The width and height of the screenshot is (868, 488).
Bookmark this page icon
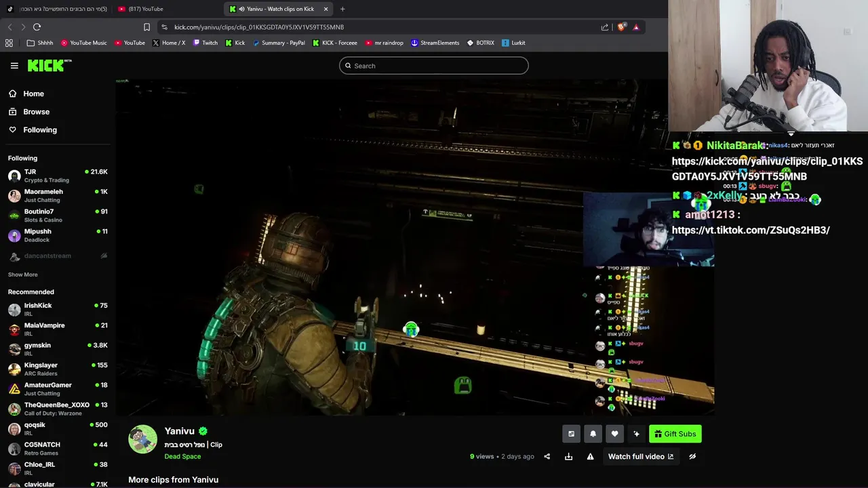click(x=146, y=27)
